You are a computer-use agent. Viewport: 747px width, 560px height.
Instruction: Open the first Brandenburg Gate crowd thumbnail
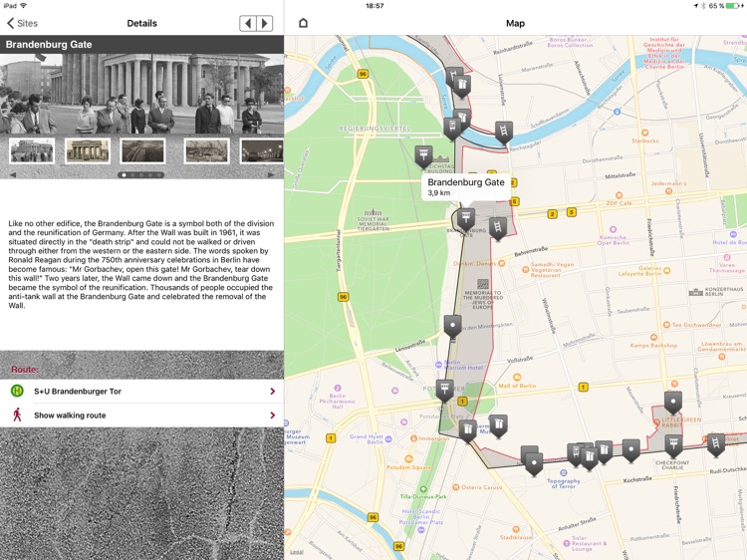[32, 150]
